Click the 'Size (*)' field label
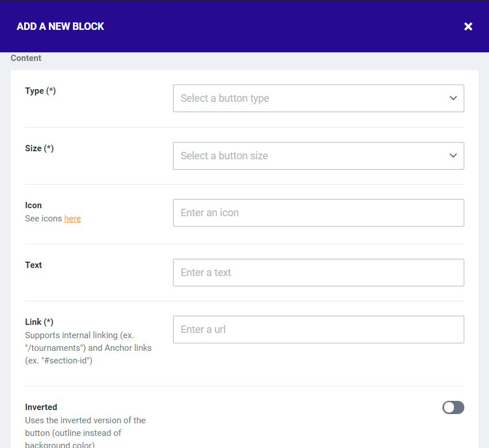The height and width of the screenshot is (448, 489). [39, 148]
